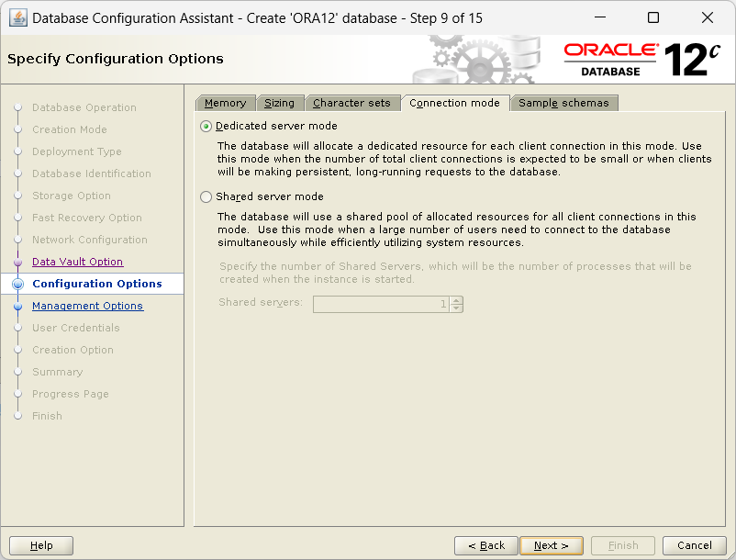Click the Network Configuration step
This screenshot has height=560, width=736.
coord(90,240)
